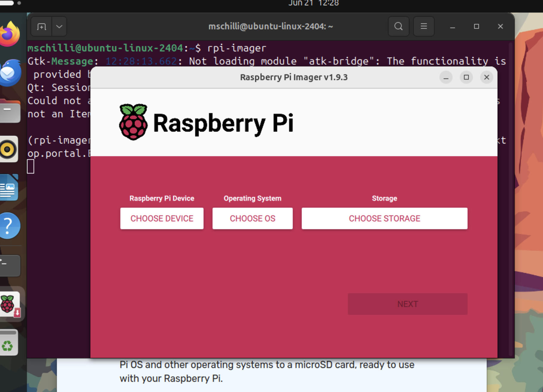Open Thunderbird mail in the dock

coord(10,73)
